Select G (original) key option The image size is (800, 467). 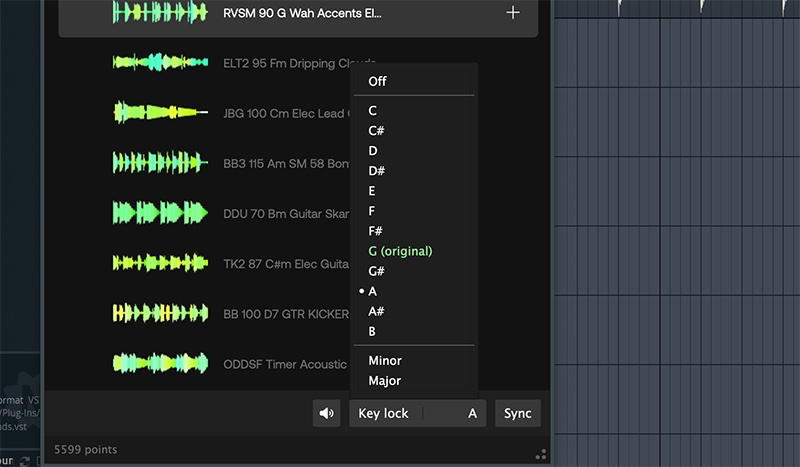click(x=400, y=250)
